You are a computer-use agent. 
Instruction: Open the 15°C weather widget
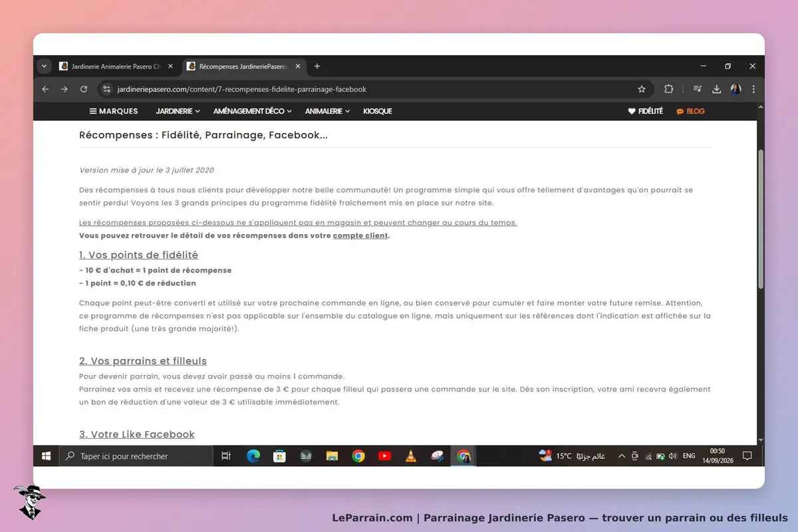[573, 456]
